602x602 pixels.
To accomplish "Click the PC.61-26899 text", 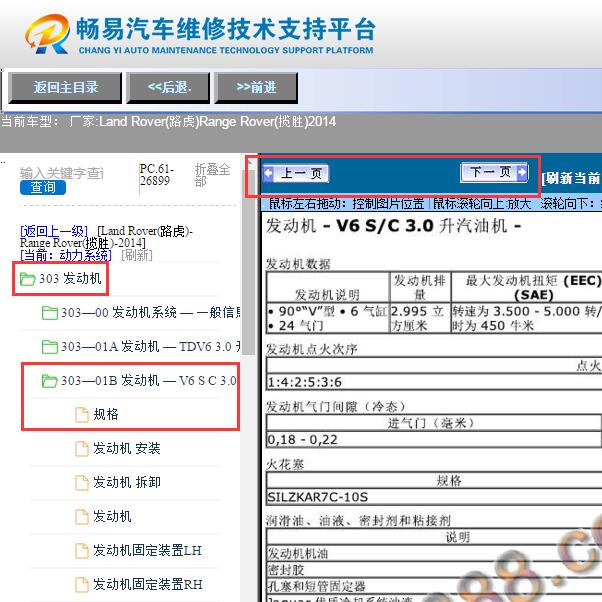I will (x=157, y=174).
